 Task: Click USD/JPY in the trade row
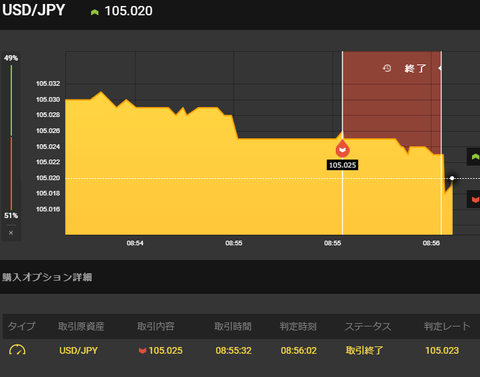pos(79,350)
